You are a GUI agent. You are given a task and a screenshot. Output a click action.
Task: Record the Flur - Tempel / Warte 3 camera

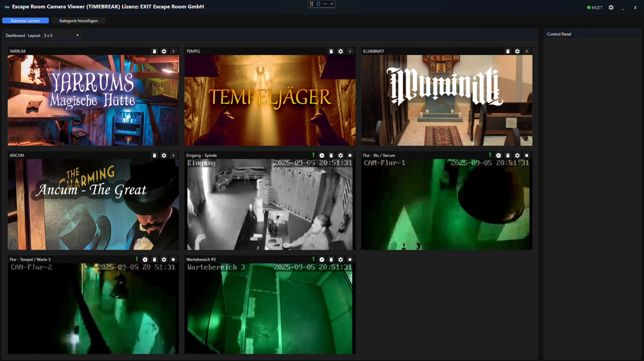click(145, 259)
